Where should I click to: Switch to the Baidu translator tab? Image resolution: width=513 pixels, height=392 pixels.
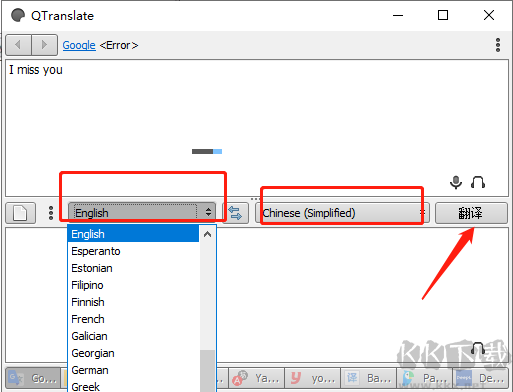(368, 378)
